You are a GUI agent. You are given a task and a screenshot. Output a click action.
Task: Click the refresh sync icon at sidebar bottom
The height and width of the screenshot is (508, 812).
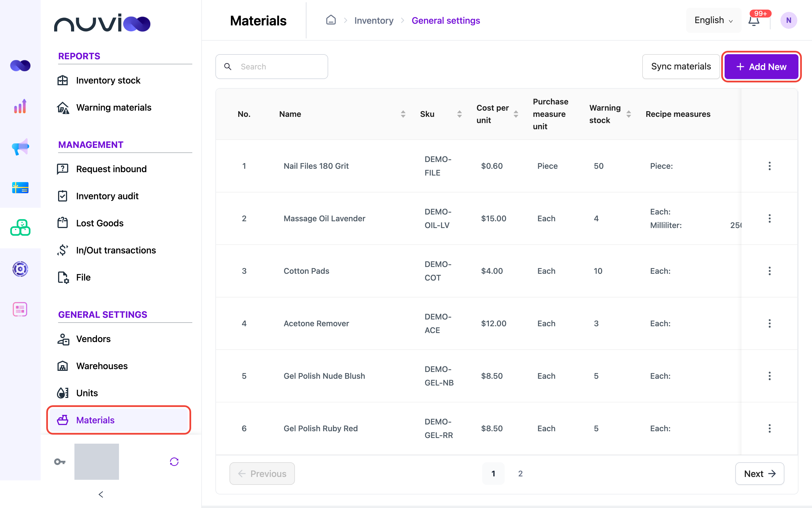(174, 462)
